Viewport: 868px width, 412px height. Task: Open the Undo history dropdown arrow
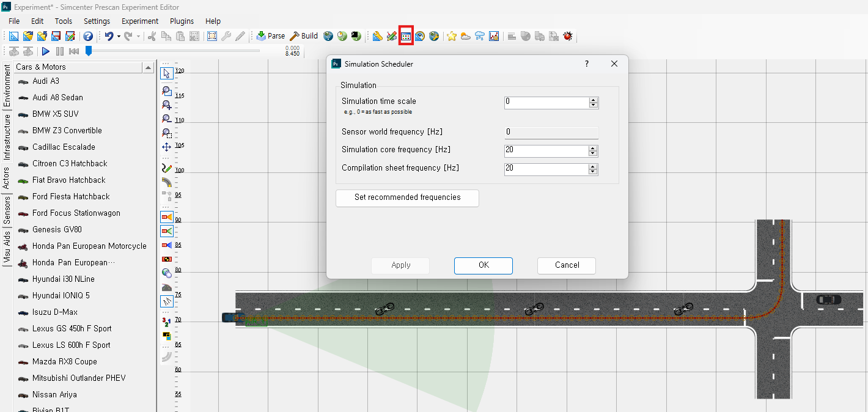tap(119, 36)
